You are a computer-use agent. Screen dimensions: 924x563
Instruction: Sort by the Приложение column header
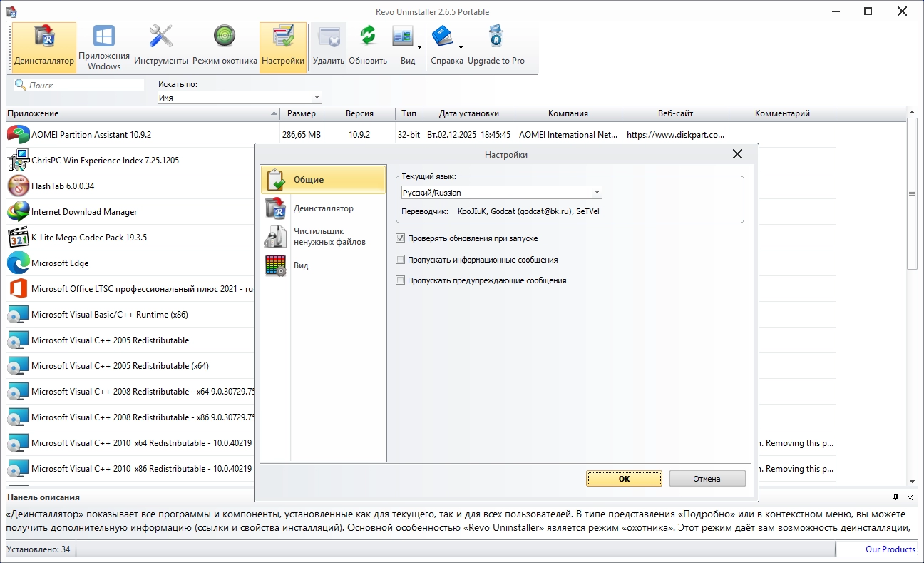pyautogui.click(x=143, y=113)
